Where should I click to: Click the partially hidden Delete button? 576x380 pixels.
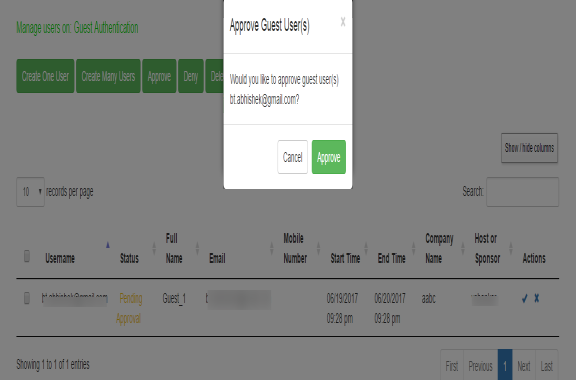[215, 76]
